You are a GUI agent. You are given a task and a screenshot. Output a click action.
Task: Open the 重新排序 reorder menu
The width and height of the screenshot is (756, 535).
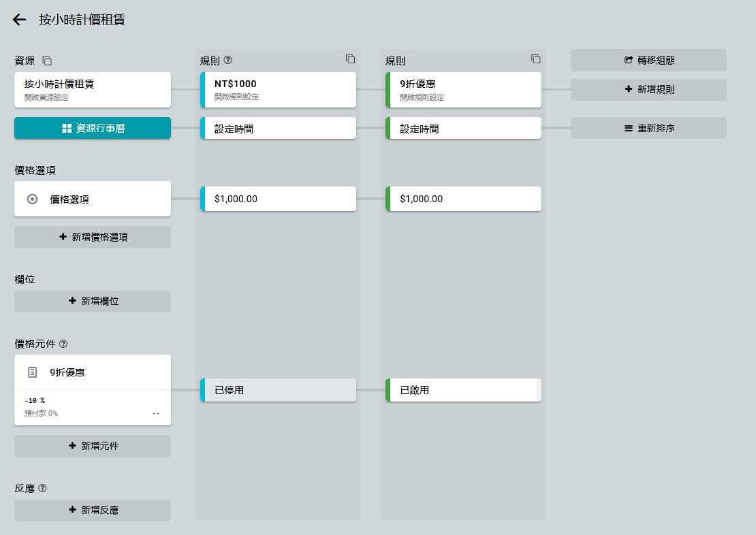[x=648, y=128]
